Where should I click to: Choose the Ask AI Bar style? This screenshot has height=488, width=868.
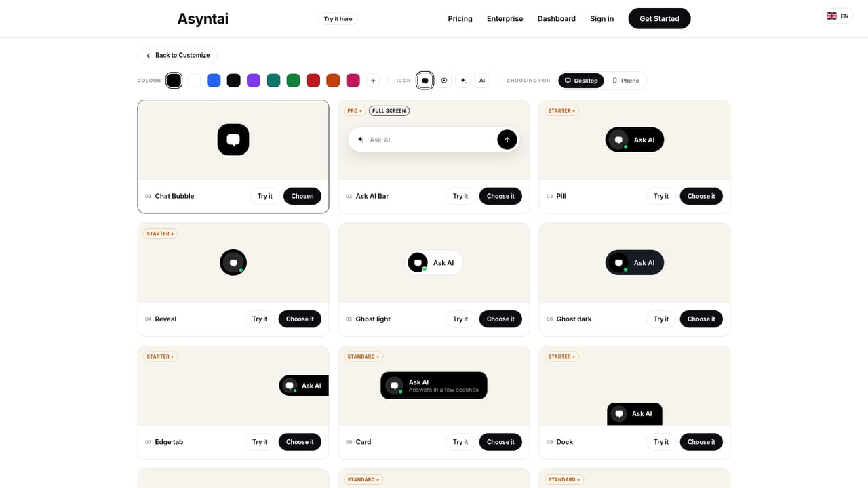(500, 196)
